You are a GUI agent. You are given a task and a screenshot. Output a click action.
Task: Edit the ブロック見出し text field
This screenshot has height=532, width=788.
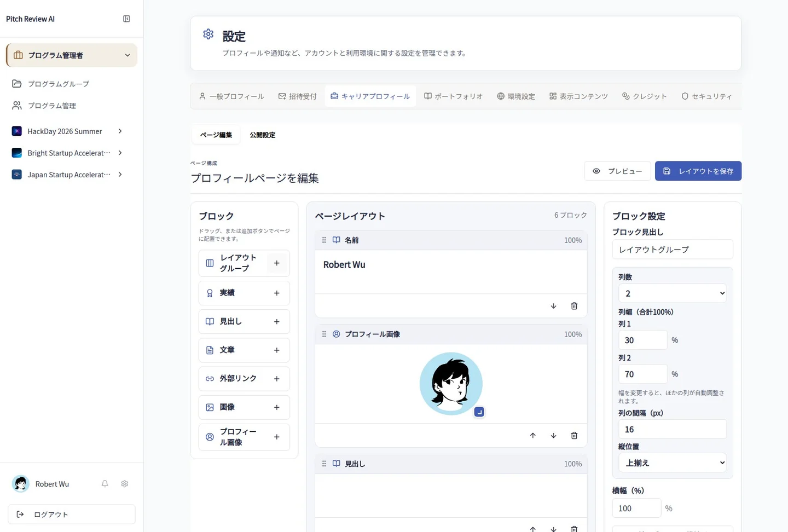[673, 250]
